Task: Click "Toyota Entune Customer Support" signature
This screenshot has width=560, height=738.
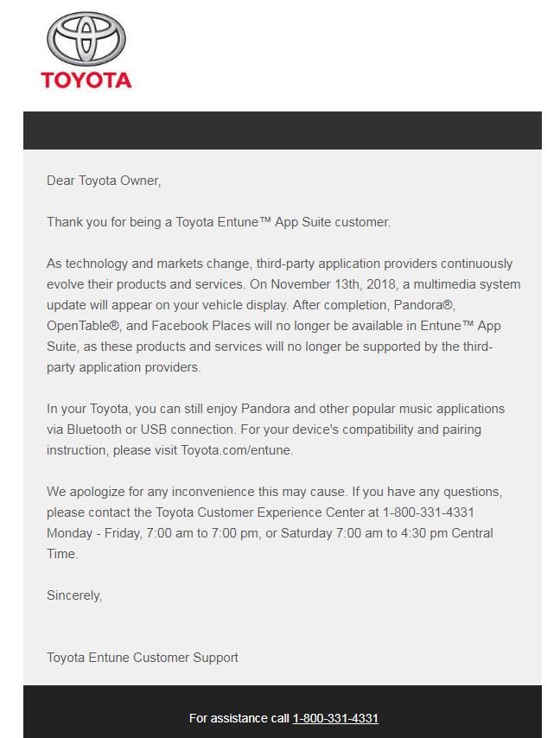Action: point(143,658)
